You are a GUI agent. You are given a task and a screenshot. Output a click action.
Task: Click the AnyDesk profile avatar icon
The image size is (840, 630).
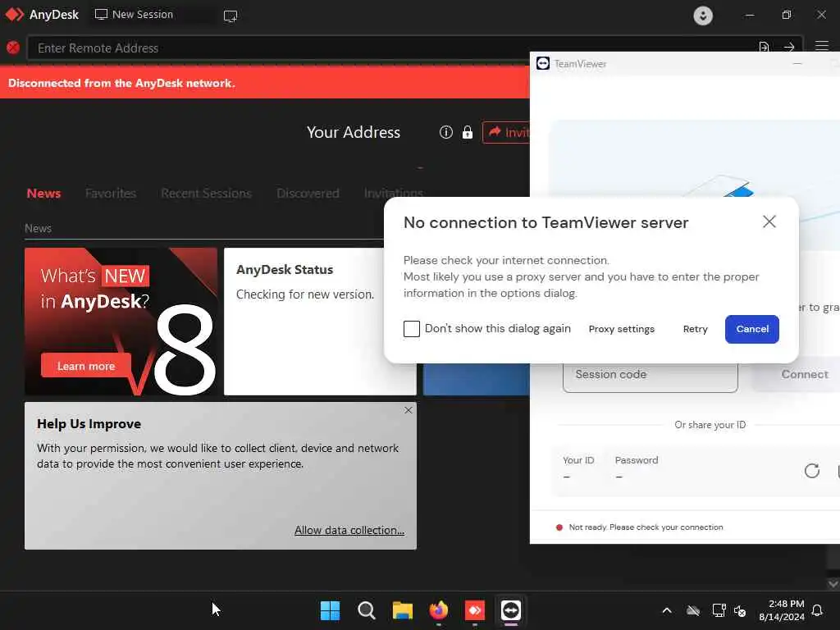(x=703, y=15)
